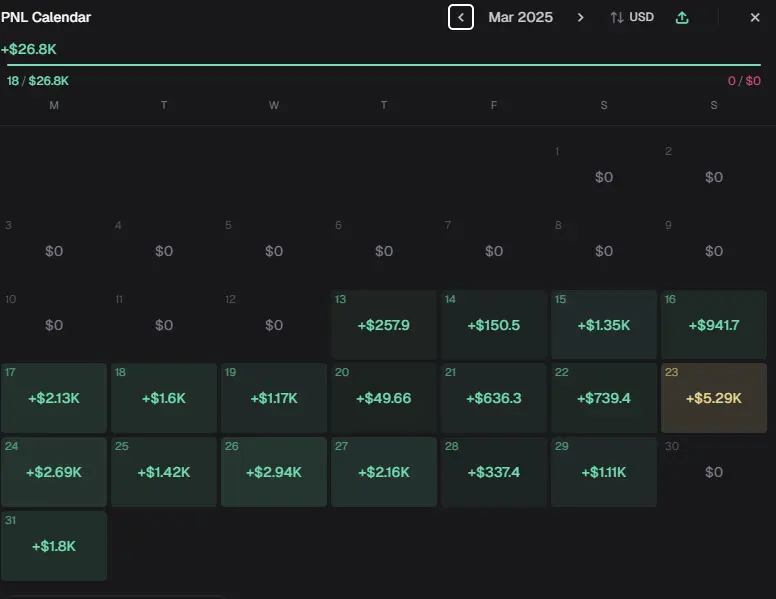Click the share/export upload icon
Image resolution: width=776 pixels, height=599 pixels.
click(x=682, y=17)
